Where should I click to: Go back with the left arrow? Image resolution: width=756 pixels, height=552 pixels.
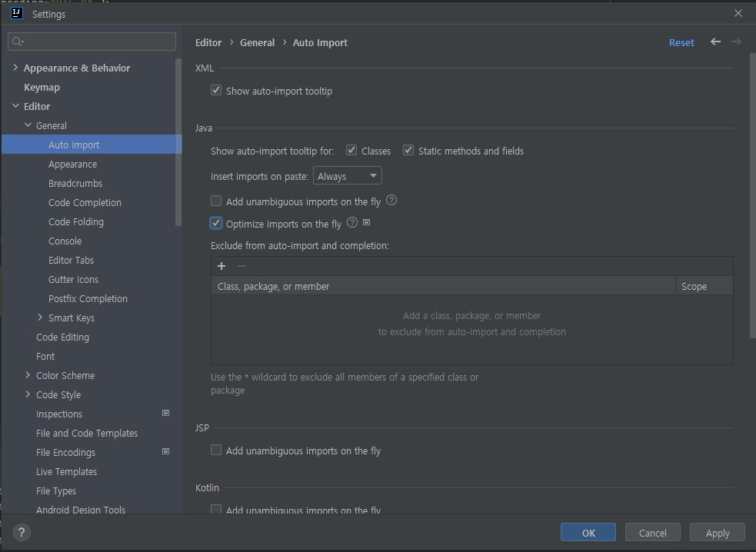(x=715, y=42)
